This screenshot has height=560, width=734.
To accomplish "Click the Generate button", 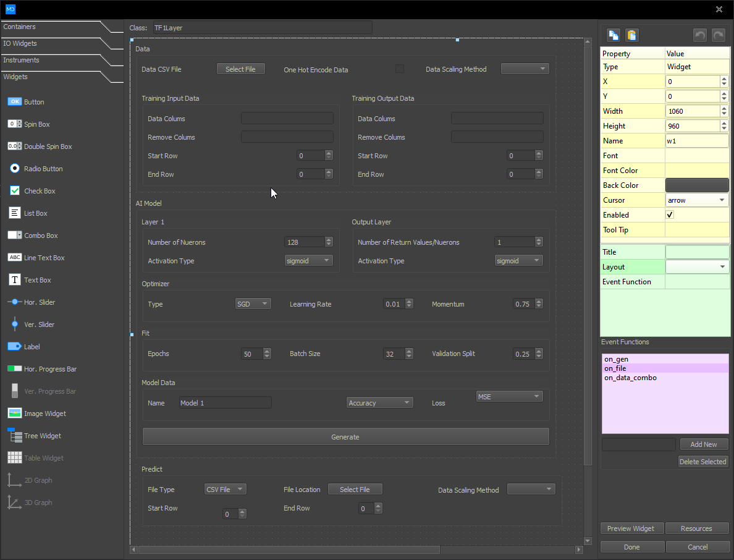I will coord(345,436).
